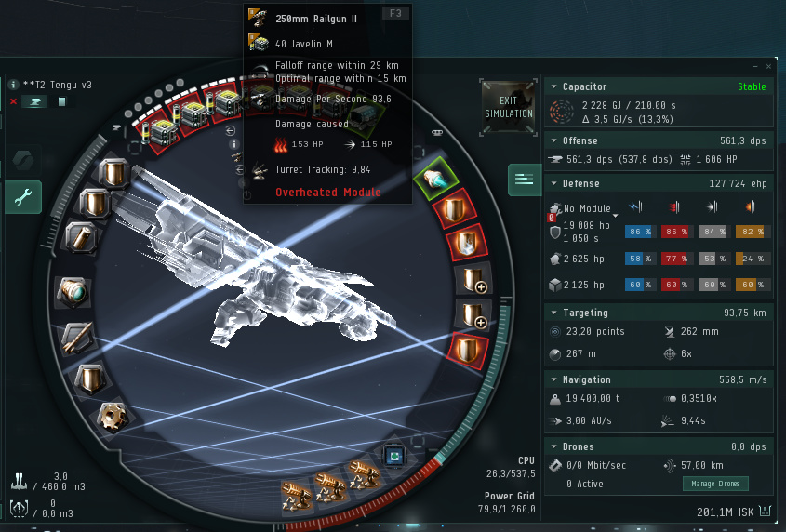Viewport: 786px width, 532px height.
Task: Collapse the Capacitor section
Action: (x=553, y=86)
